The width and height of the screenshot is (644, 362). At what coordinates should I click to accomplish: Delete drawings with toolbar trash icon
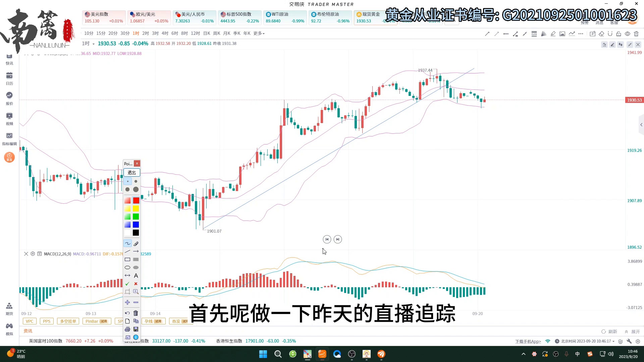coord(636,34)
